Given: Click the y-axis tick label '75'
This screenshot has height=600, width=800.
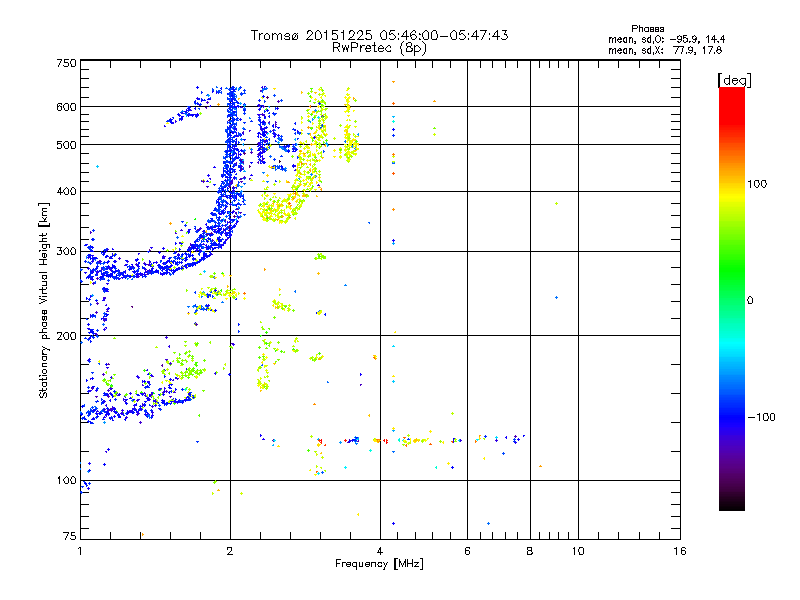Looking at the screenshot, I should (x=70, y=536).
